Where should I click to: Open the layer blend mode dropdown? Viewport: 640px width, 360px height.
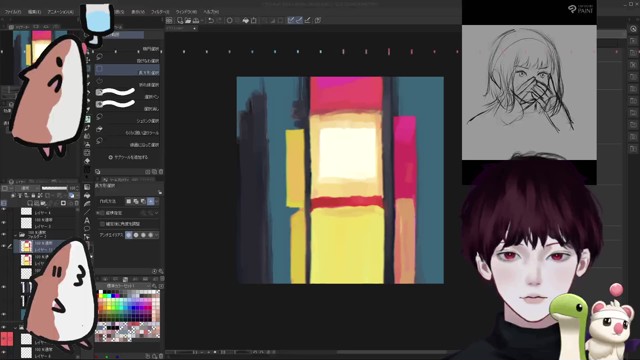(x=25, y=188)
